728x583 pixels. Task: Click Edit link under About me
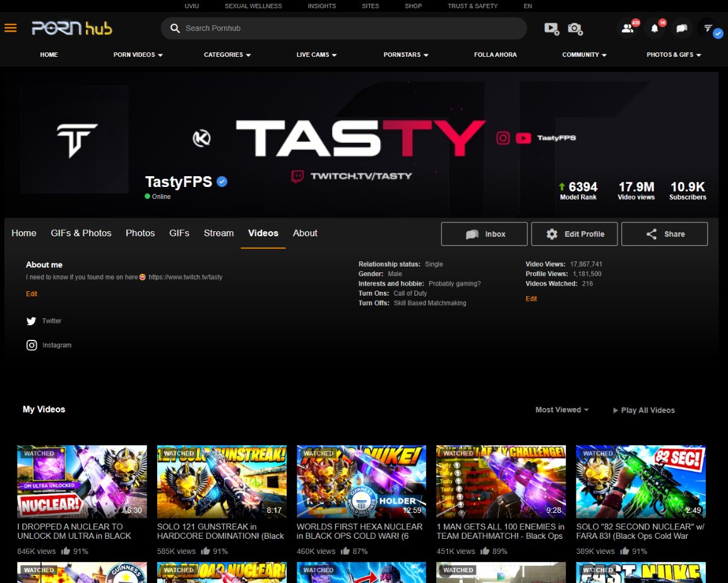pyautogui.click(x=32, y=294)
